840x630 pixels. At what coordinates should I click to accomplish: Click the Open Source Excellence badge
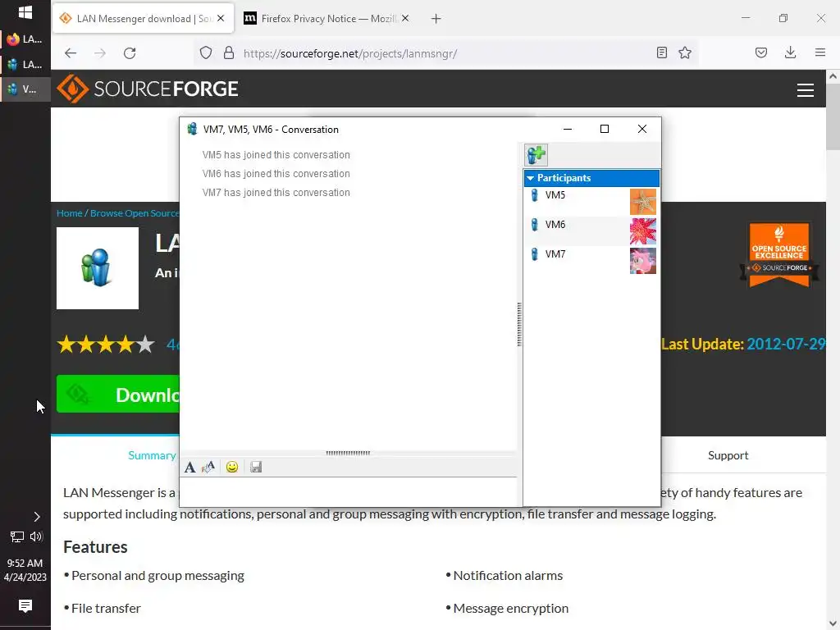(779, 254)
